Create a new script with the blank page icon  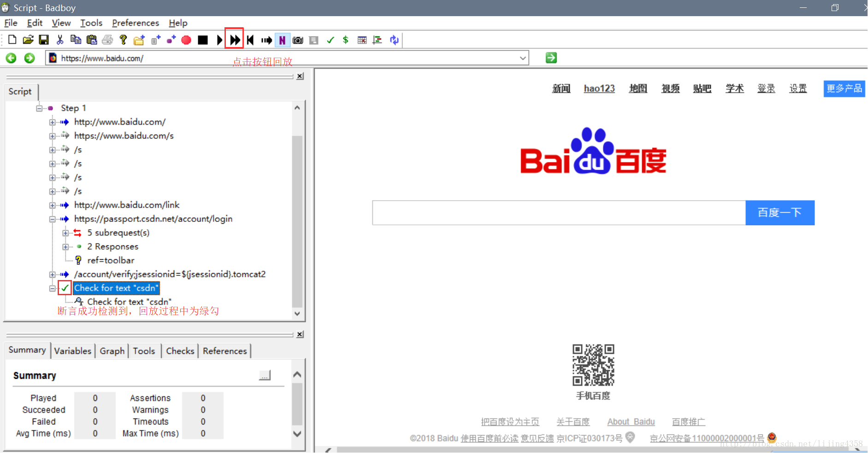click(12, 40)
